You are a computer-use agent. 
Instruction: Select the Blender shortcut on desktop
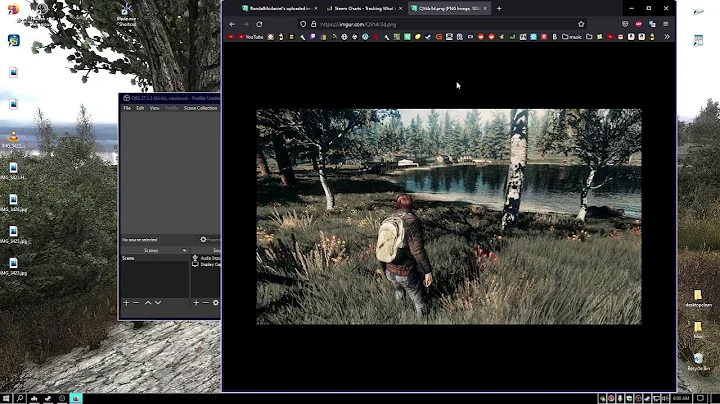[126, 15]
